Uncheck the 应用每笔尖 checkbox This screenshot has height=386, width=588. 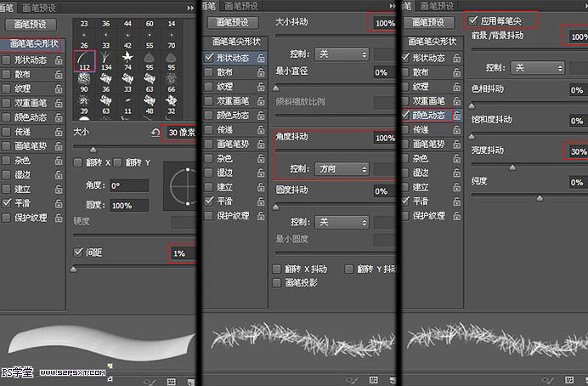pos(473,18)
